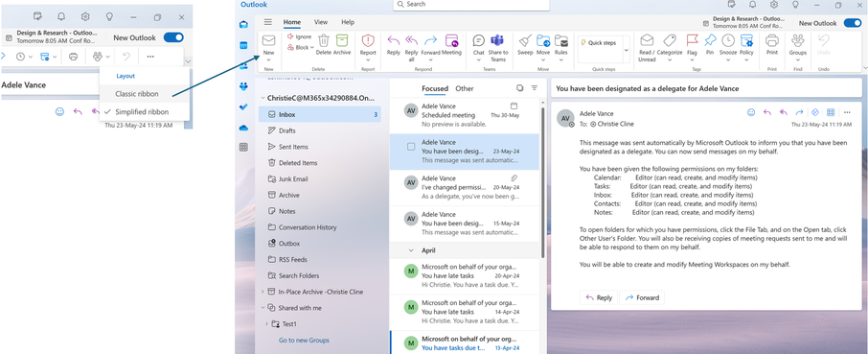Click the Reply arrow in the ribbon
This screenshot has width=868, height=354.
394,40
